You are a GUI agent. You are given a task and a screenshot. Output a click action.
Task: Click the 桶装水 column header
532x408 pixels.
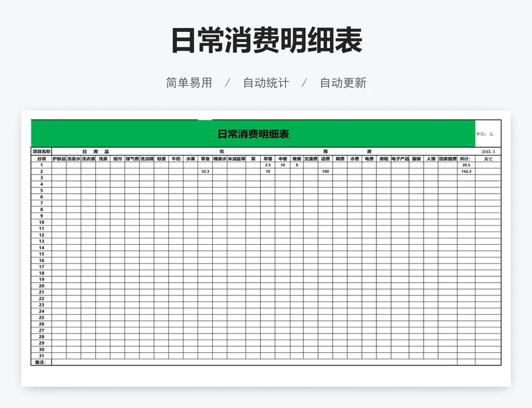point(219,158)
